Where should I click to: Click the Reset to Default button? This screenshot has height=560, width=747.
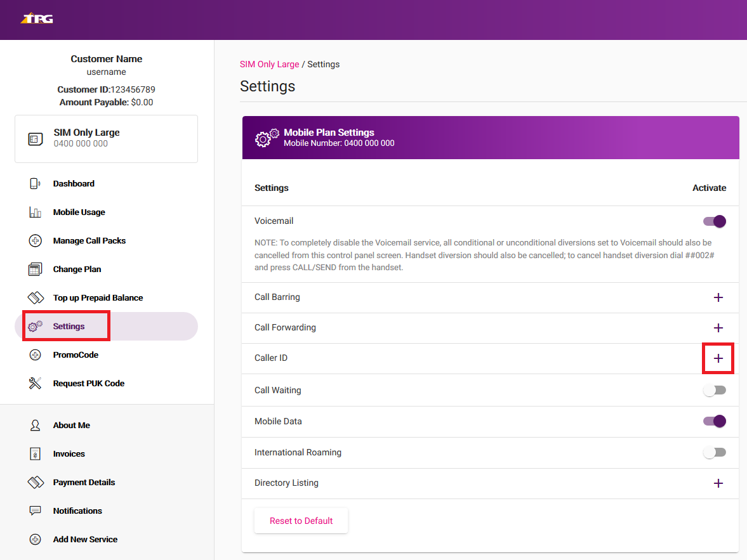(x=301, y=520)
